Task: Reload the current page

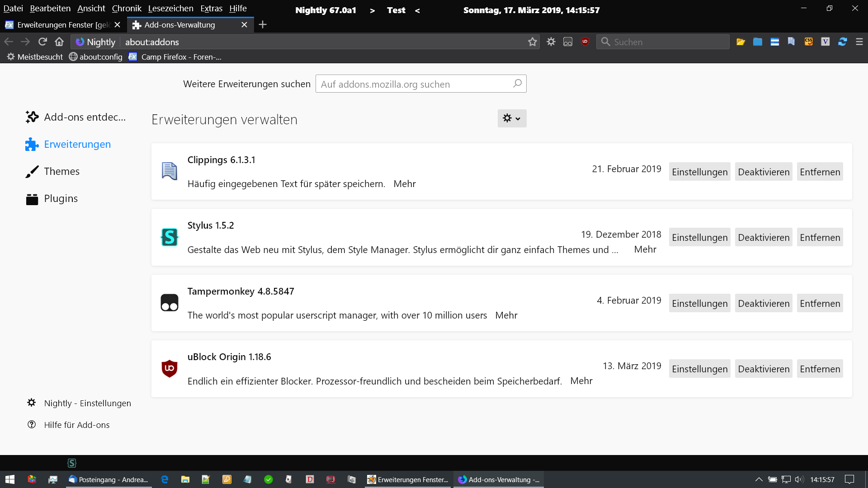Action: point(42,42)
